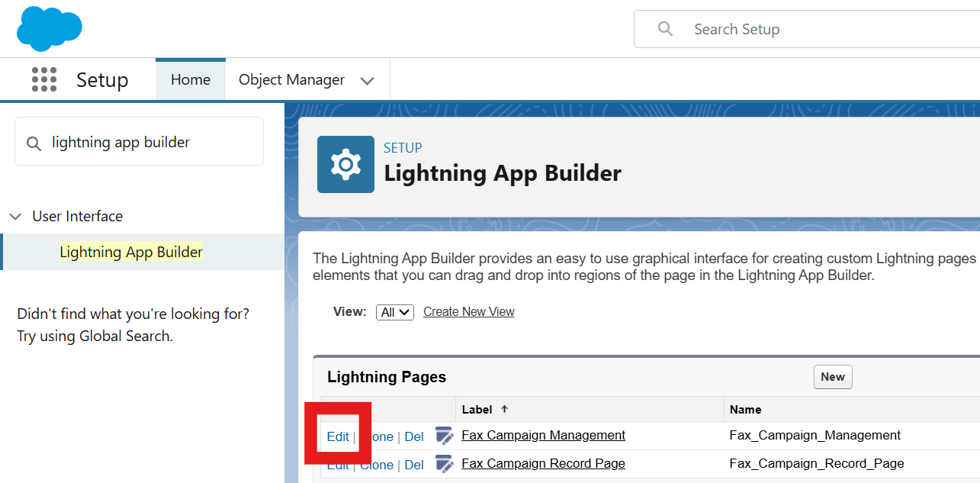The image size is (980, 483).
Task: Click the magnifier icon in Search Setup
Action: pyautogui.click(x=665, y=29)
